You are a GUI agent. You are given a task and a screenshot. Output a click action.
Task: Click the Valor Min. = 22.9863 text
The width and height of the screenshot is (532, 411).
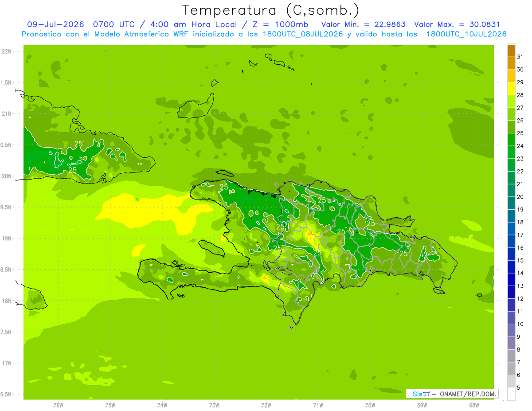363,24
